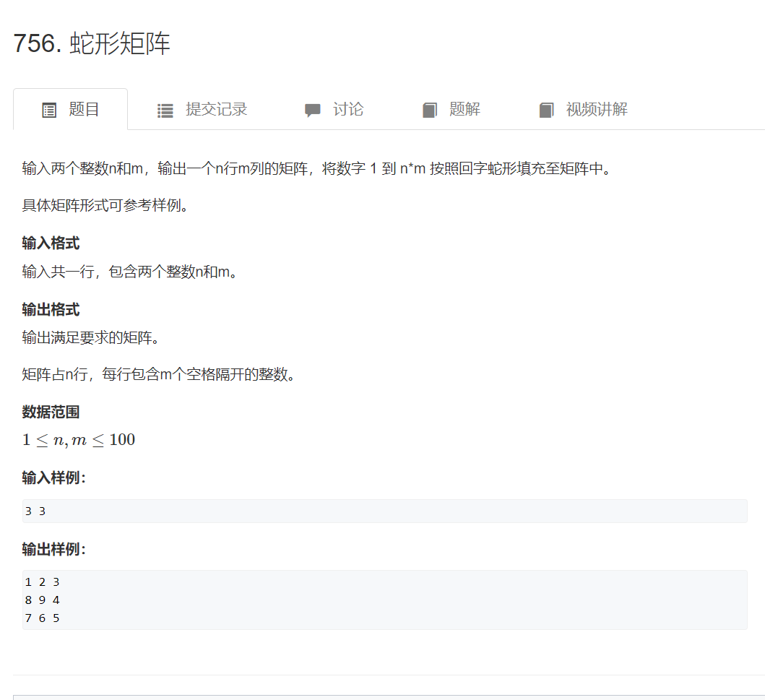
Task: Click the document icon on the 题目 tab
Action: tap(48, 109)
